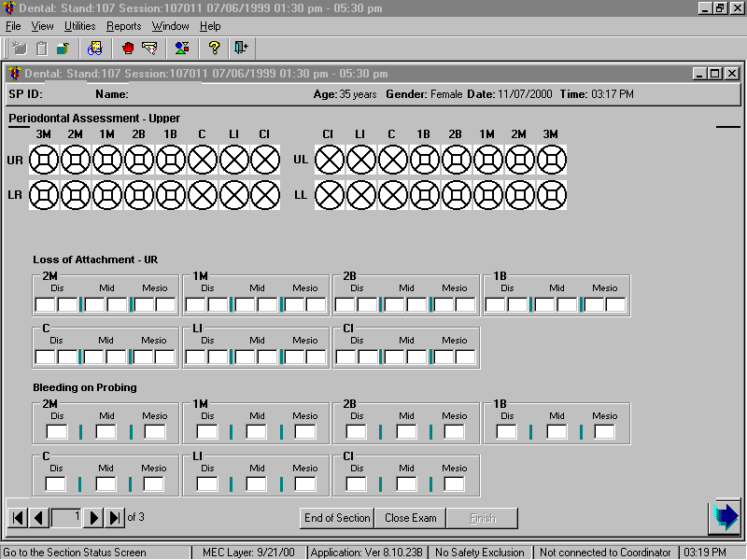Viewport: 747px width, 560px height.
Task: Advance to next page using single arrow
Action: (93, 517)
